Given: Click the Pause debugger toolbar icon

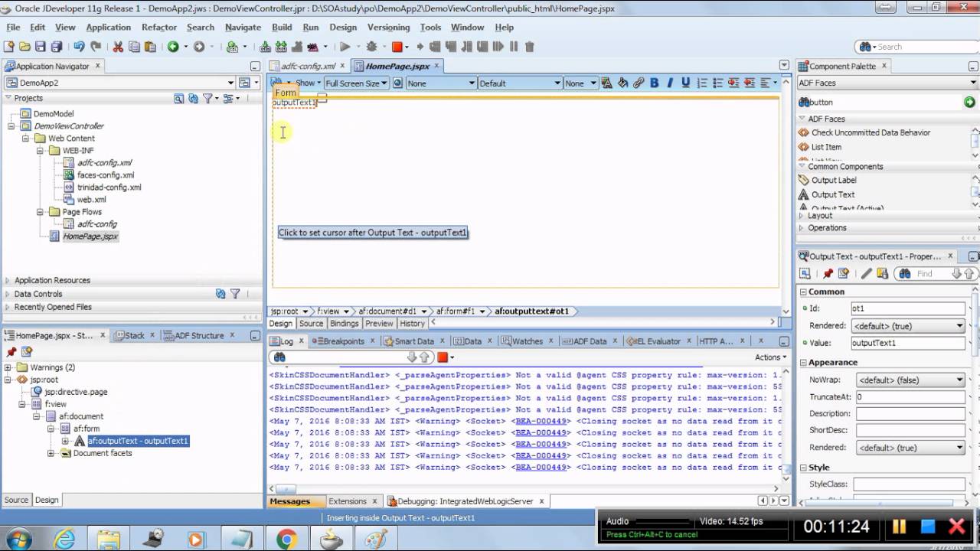Looking at the screenshot, I should pyautogui.click(x=514, y=47).
